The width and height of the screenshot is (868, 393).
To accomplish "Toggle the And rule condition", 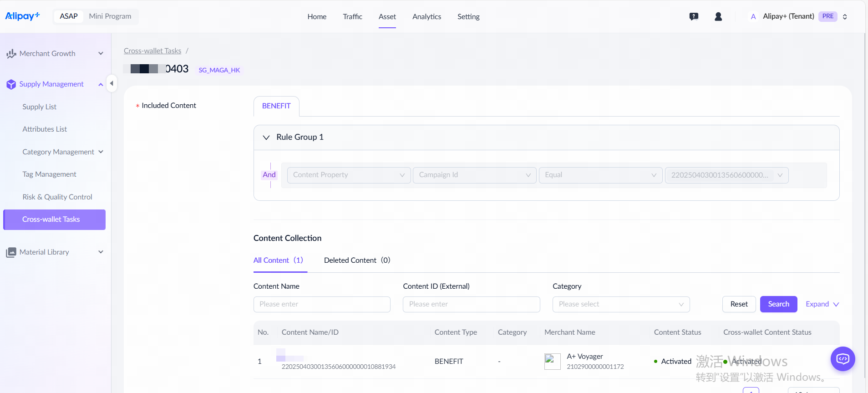I will (x=269, y=175).
